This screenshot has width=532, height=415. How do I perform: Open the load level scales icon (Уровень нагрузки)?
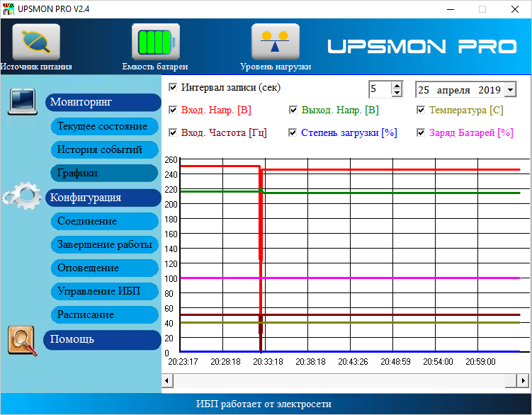(x=276, y=42)
